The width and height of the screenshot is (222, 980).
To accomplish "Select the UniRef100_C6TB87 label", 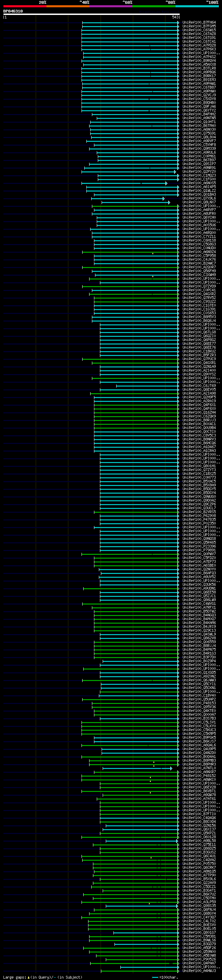I will pyautogui.click(x=199, y=88).
